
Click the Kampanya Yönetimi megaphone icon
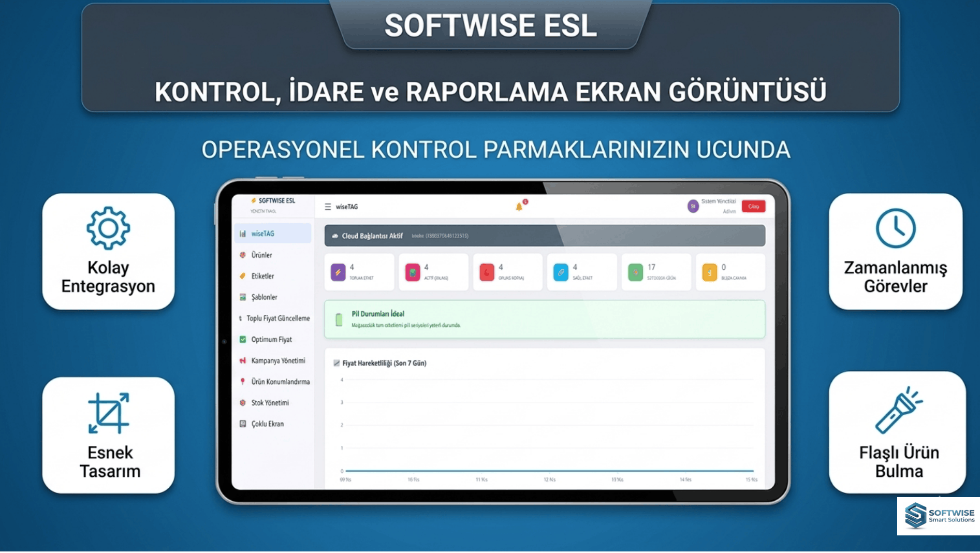pos(243,360)
